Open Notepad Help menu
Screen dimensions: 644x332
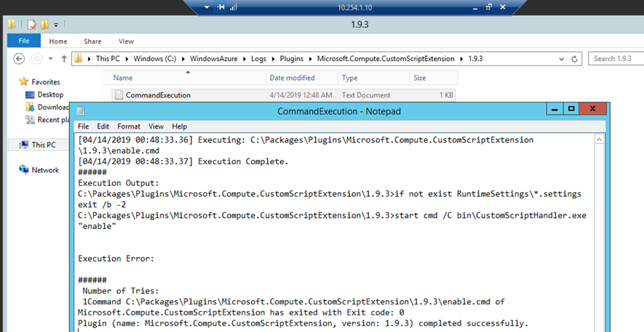point(179,126)
